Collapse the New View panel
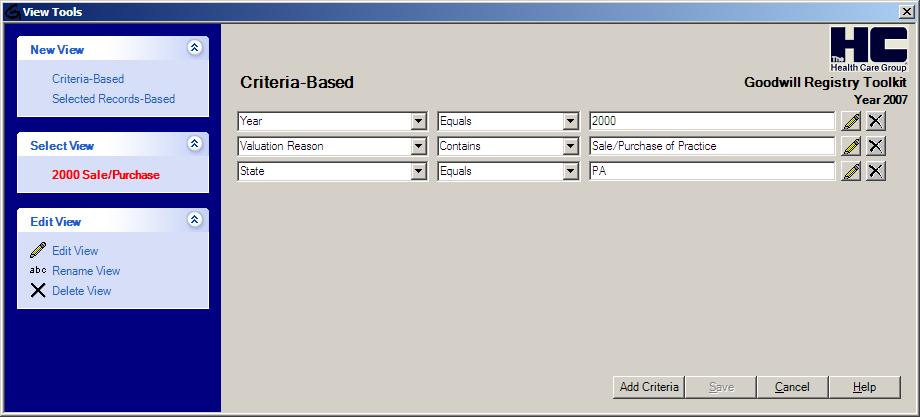 [195, 49]
